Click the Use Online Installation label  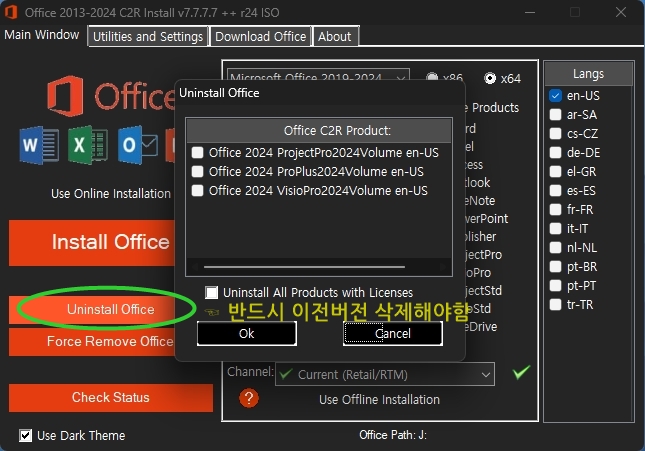pos(111,194)
